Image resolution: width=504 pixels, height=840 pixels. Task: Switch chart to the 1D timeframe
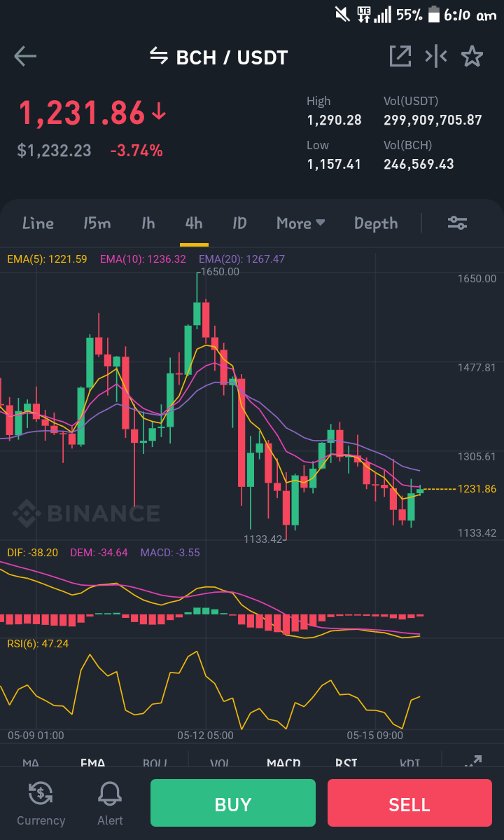click(239, 223)
